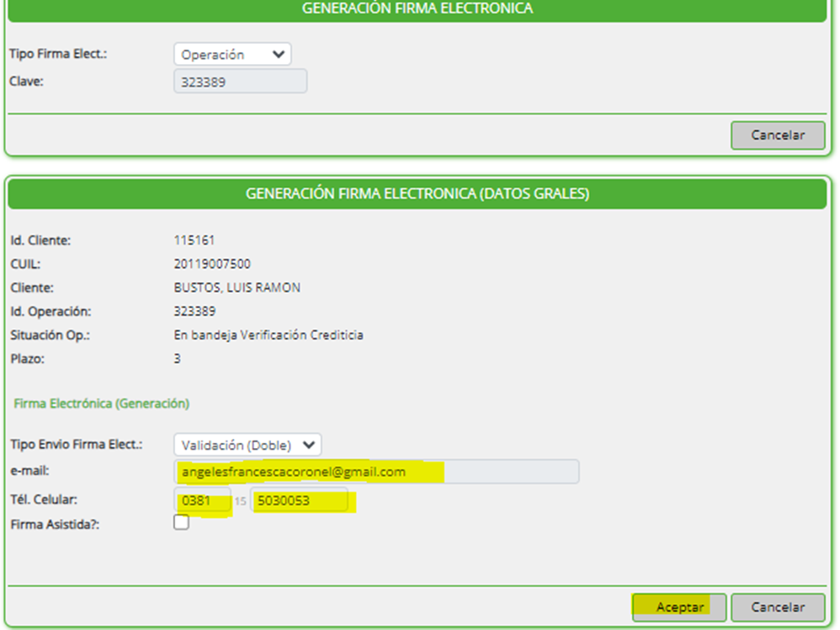Click the e-mail address field

(376, 472)
